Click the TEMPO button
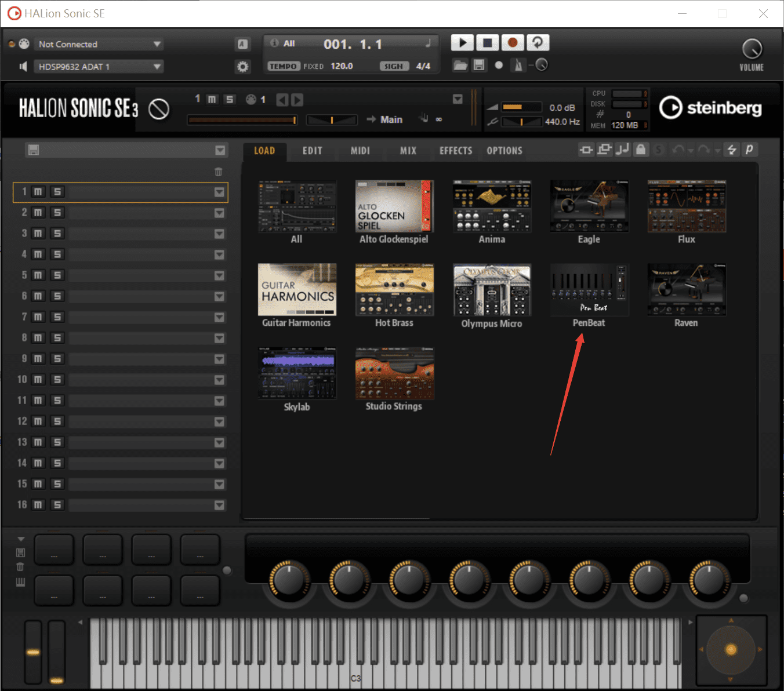The image size is (784, 691). point(284,66)
